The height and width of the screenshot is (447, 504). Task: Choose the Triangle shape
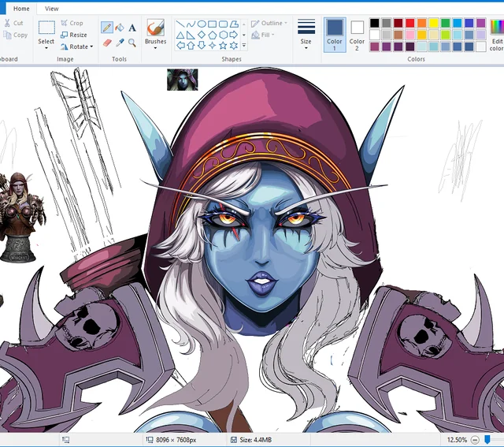click(x=180, y=35)
